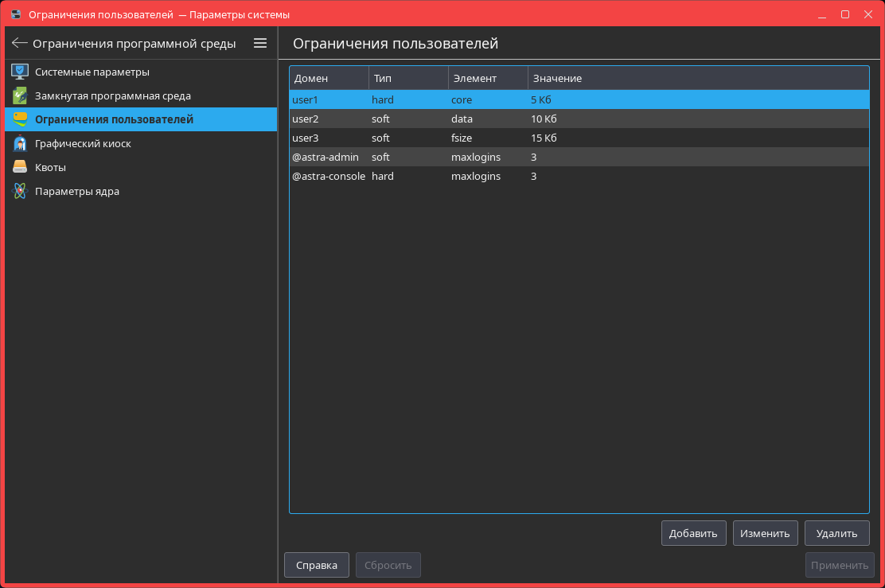Open Квоты section in sidebar

click(50, 168)
